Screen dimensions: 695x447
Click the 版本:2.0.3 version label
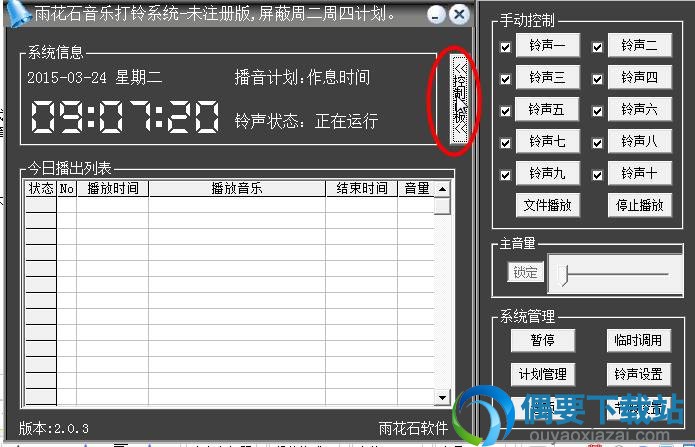coord(54,428)
